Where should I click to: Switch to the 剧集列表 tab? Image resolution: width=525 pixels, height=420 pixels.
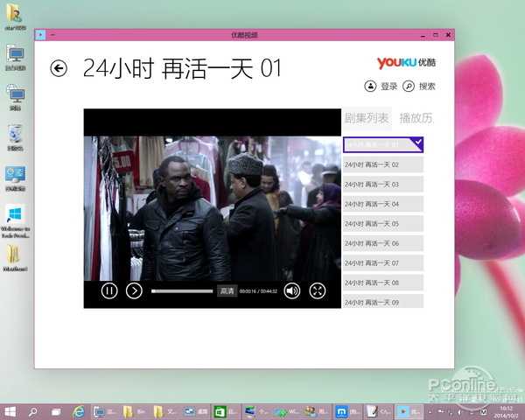367,118
